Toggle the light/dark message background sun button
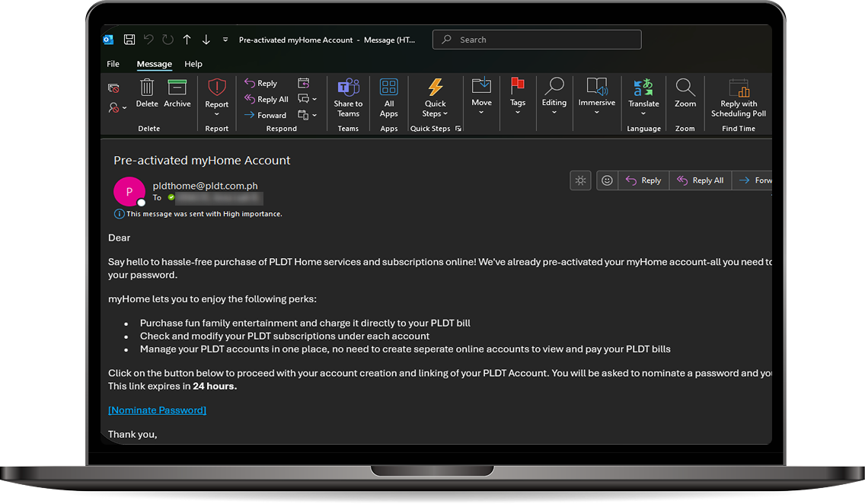Image resolution: width=865 pixels, height=504 pixels. pyautogui.click(x=580, y=180)
